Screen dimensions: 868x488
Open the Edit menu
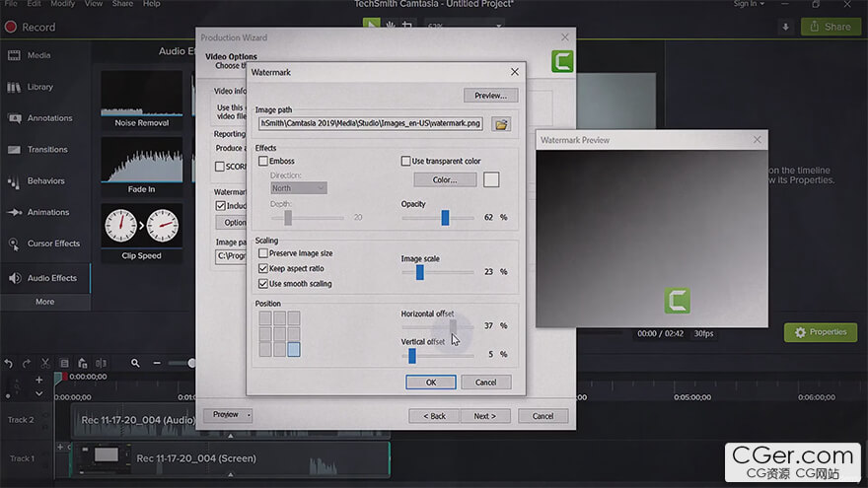[34, 4]
